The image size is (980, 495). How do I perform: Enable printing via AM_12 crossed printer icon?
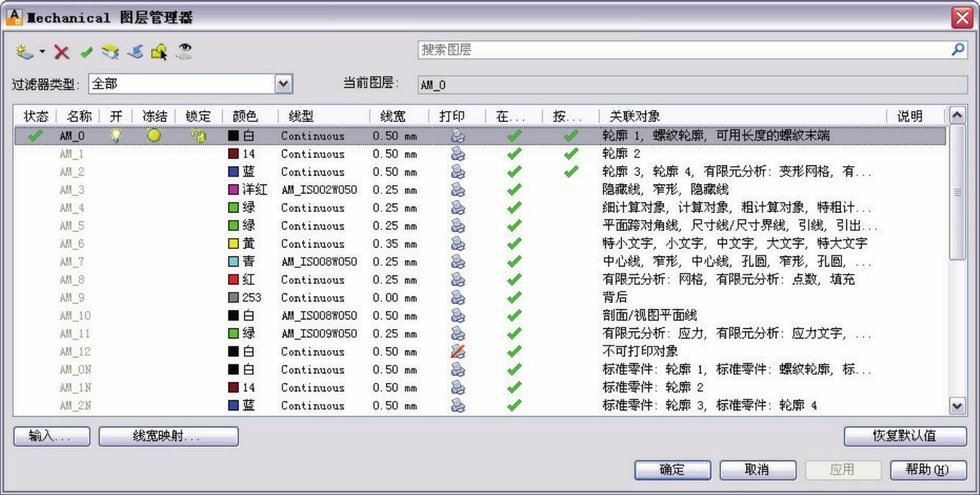click(458, 351)
